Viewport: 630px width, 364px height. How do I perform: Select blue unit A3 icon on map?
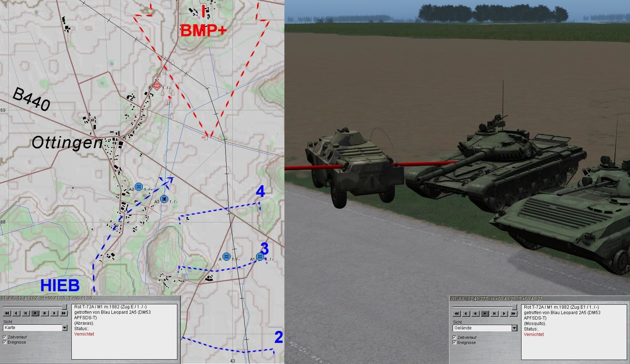coord(164,199)
